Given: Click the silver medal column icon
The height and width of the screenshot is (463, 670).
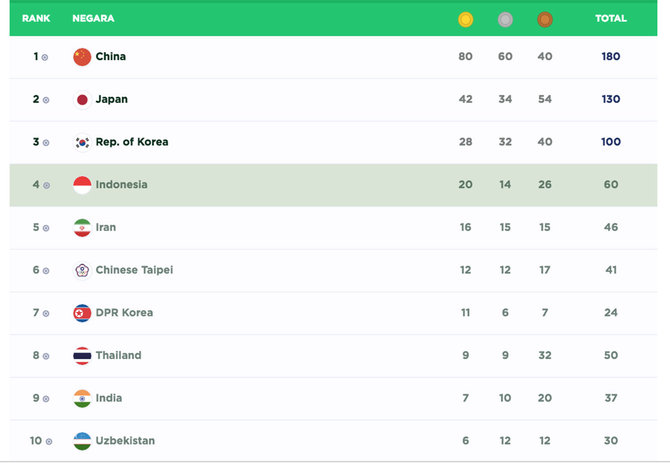Looking at the screenshot, I should pos(505,20).
